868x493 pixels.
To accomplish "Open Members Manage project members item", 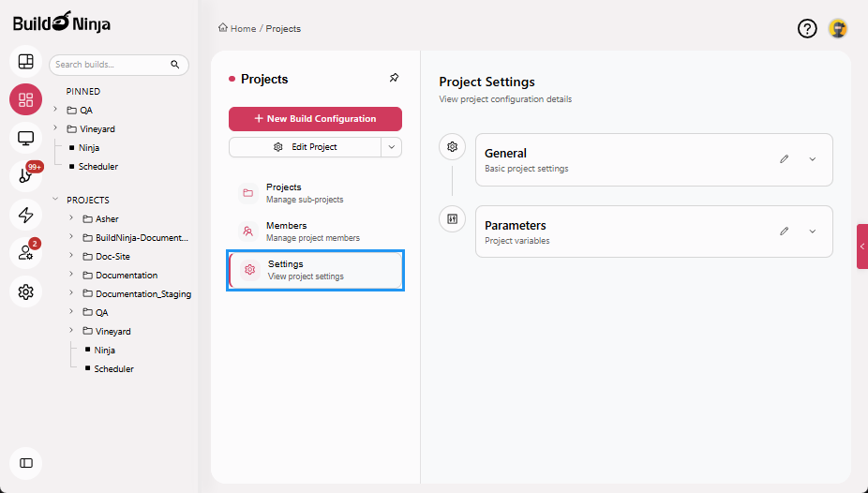I will [315, 232].
